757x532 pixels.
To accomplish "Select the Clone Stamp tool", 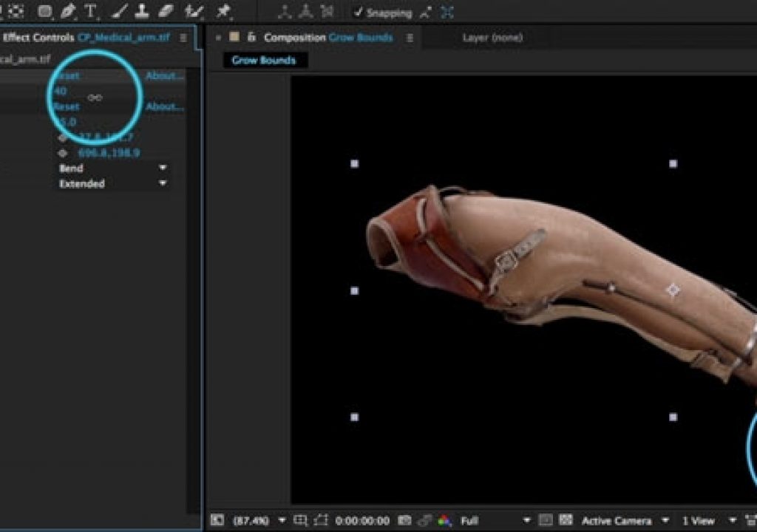I will pyautogui.click(x=141, y=12).
